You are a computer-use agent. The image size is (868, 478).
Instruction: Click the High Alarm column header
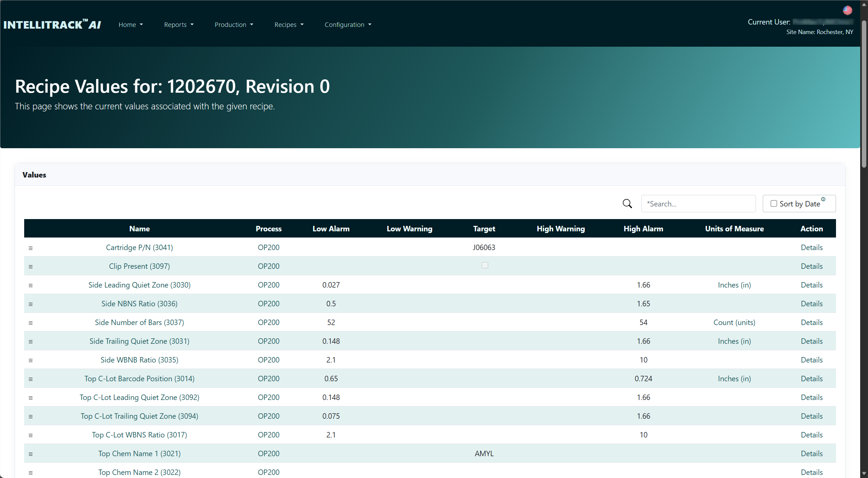643,229
